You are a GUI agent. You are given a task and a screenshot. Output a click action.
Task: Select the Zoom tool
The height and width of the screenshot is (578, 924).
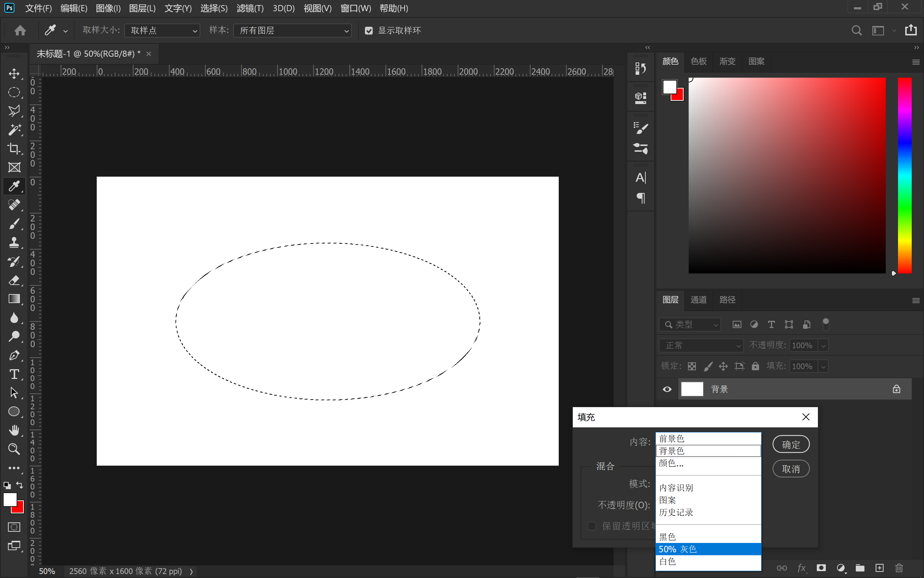click(14, 449)
